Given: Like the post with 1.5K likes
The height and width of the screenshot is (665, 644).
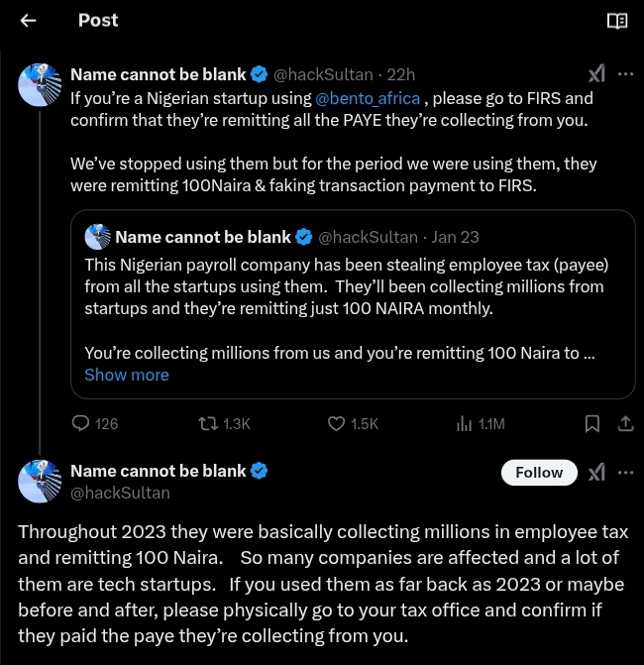Looking at the screenshot, I should pyautogui.click(x=337, y=423).
